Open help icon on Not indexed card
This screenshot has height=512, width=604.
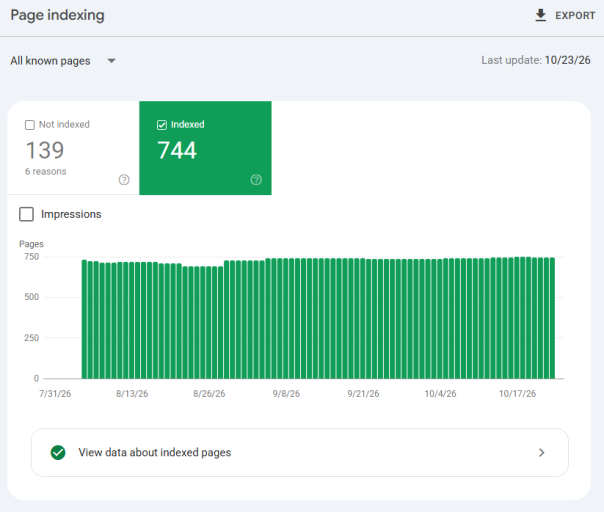point(124,180)
